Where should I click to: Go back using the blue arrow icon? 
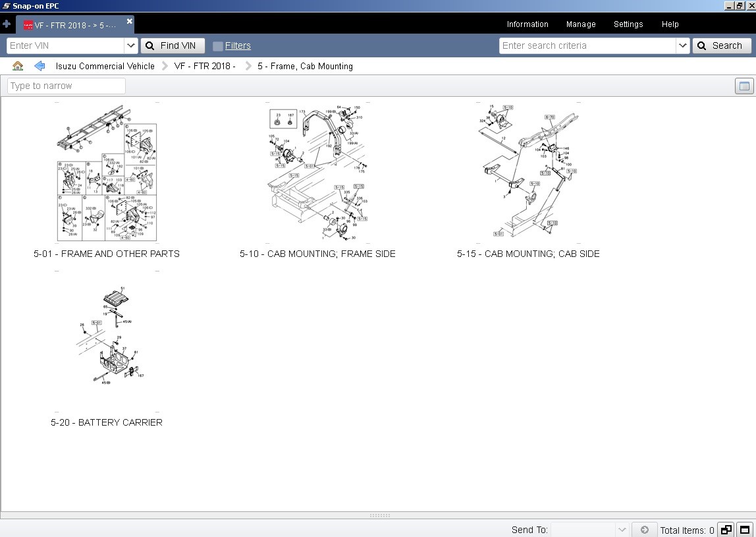(x=40, y=66)
